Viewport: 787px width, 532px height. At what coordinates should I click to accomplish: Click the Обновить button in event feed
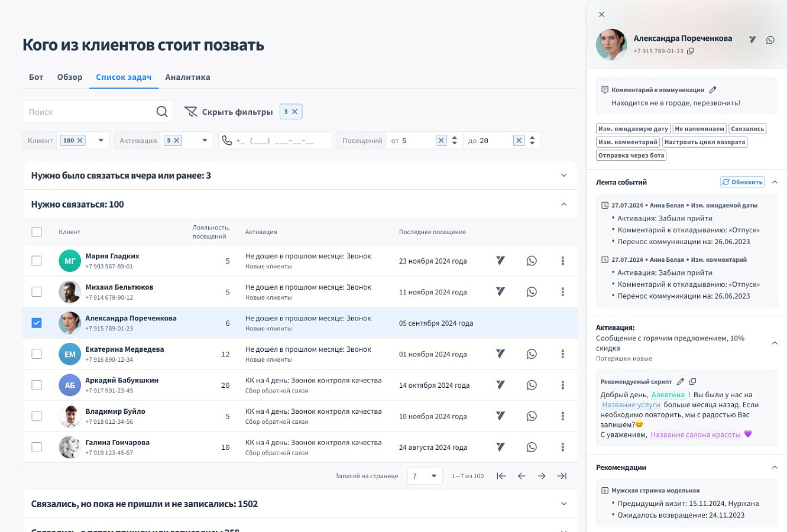pos(742,182)
